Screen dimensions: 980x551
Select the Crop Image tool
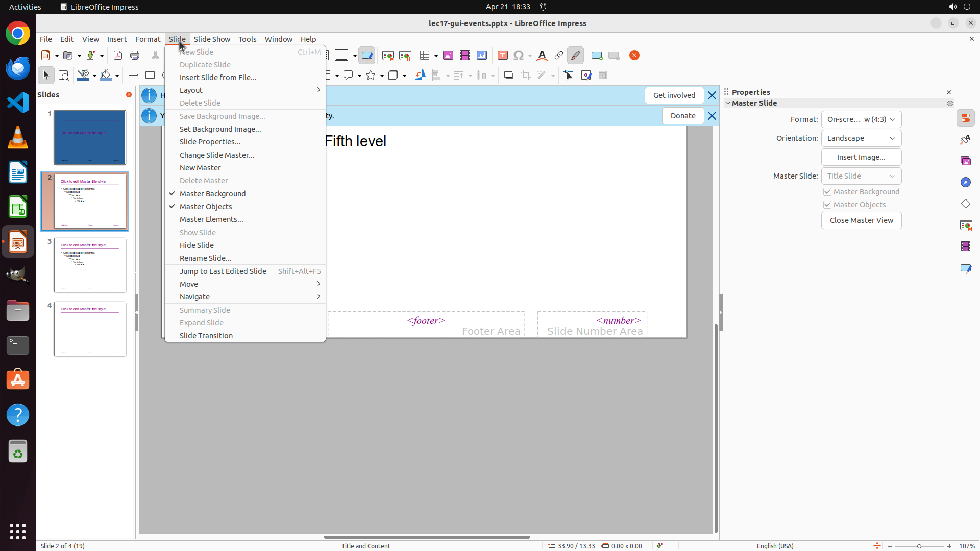(x=526, y=76)
